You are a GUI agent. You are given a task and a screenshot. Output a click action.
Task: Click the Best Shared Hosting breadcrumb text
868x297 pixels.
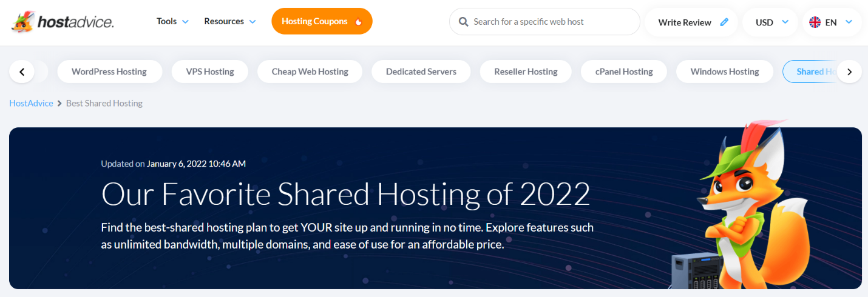click(104, 103)
